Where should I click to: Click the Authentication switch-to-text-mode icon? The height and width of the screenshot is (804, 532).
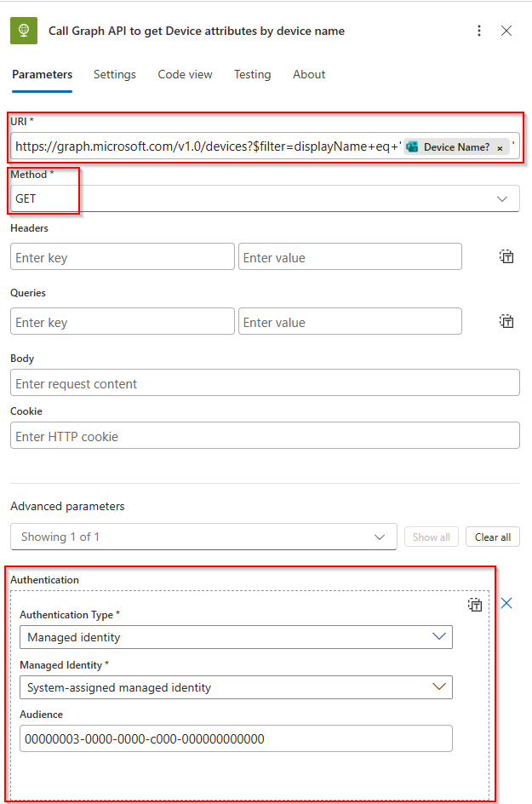475,605
